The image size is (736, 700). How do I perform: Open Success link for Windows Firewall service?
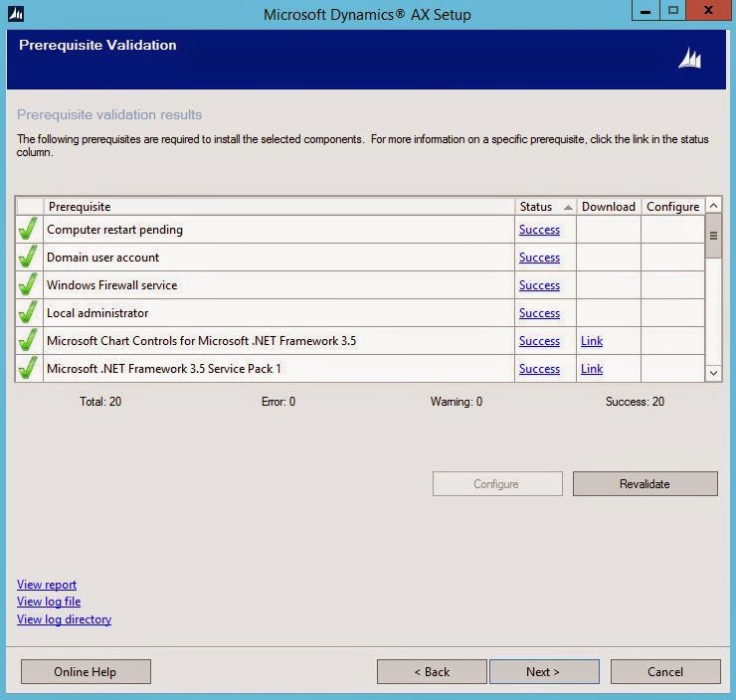tap(539, 284)
